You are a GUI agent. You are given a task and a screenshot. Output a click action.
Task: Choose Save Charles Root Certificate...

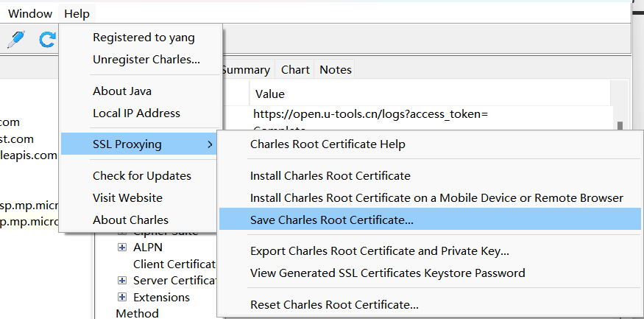[x=430, y=220]
